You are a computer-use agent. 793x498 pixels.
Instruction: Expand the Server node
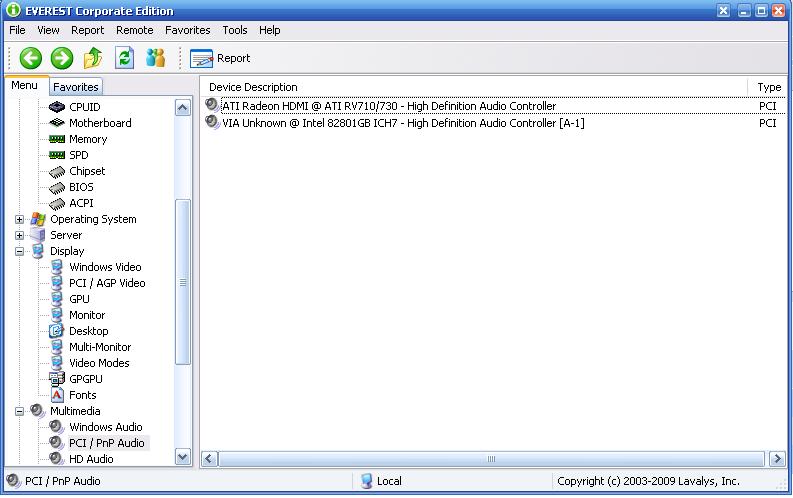click(x=19, y=236)
